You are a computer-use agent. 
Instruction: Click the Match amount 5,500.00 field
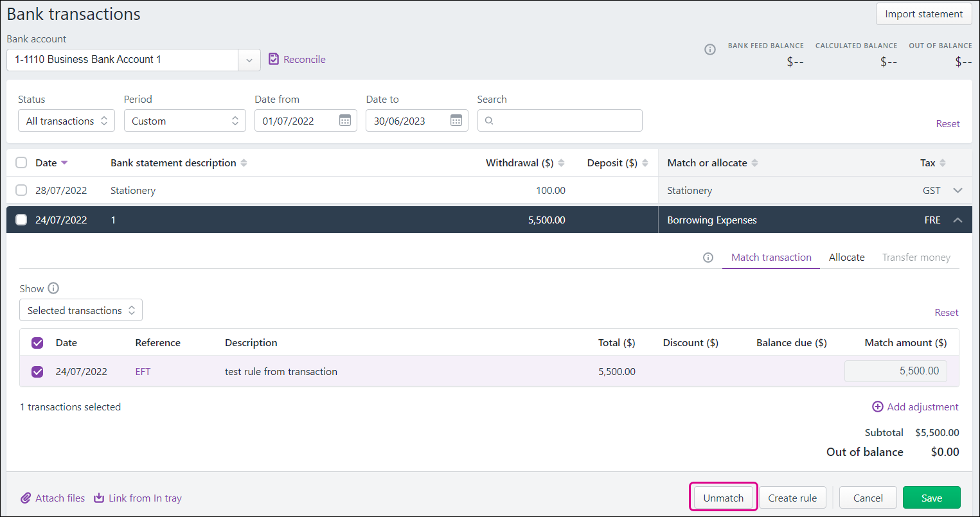click(896, 371)
